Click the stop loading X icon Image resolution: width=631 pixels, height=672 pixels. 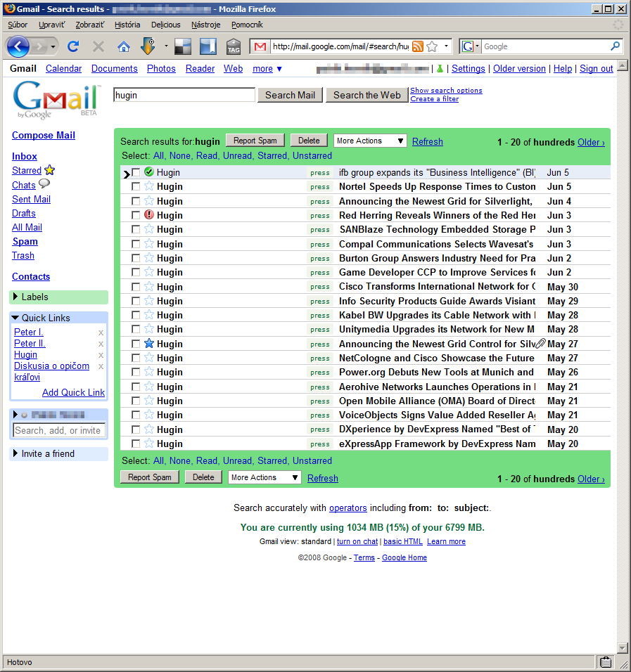[x=98, y=46]
